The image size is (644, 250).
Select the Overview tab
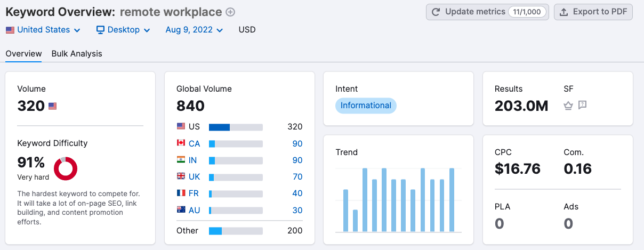click(23, 53)
